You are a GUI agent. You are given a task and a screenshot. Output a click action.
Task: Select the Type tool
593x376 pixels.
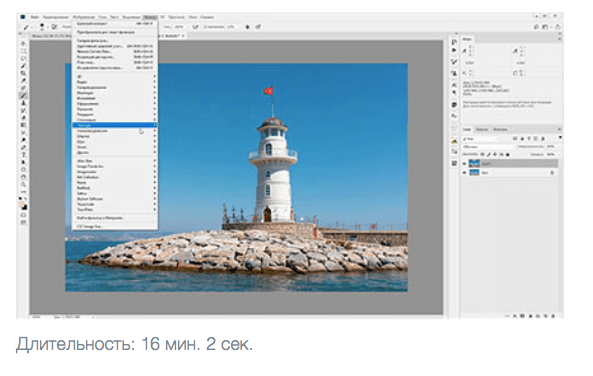[23, 155]
